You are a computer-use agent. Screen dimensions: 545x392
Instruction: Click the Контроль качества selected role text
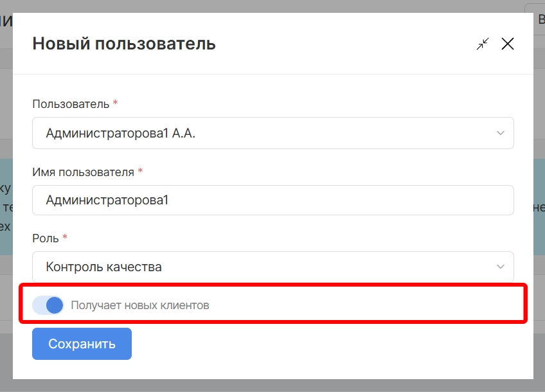coord(103,267)
